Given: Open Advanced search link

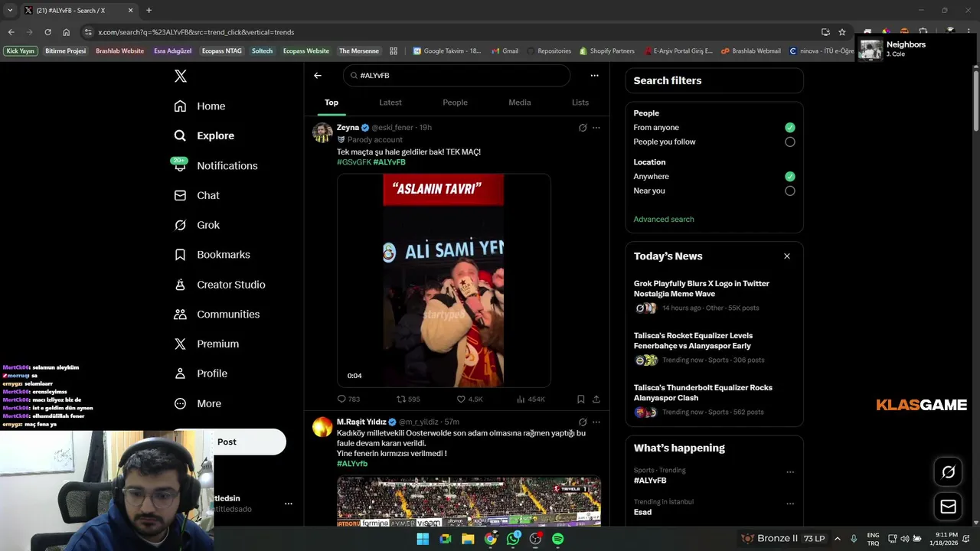Looking at the screenshot, I should click(x=664, y=220).
